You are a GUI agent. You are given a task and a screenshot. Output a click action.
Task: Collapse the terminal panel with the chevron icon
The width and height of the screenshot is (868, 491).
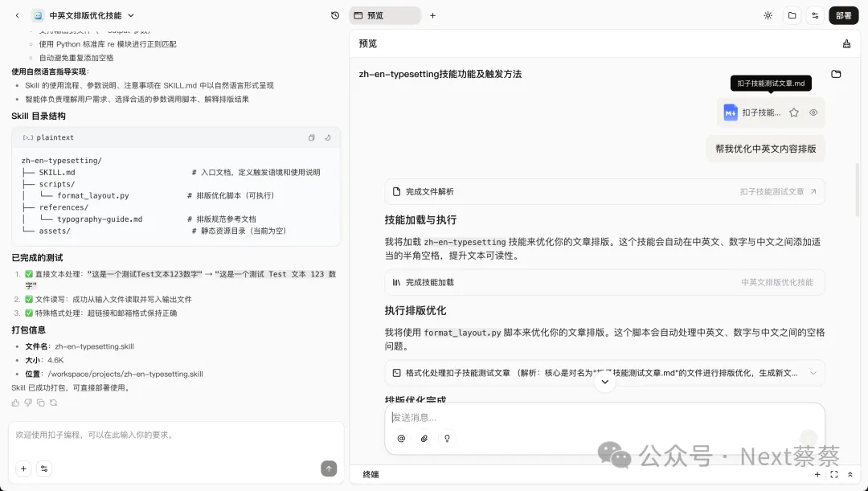[x=851, y=474]
